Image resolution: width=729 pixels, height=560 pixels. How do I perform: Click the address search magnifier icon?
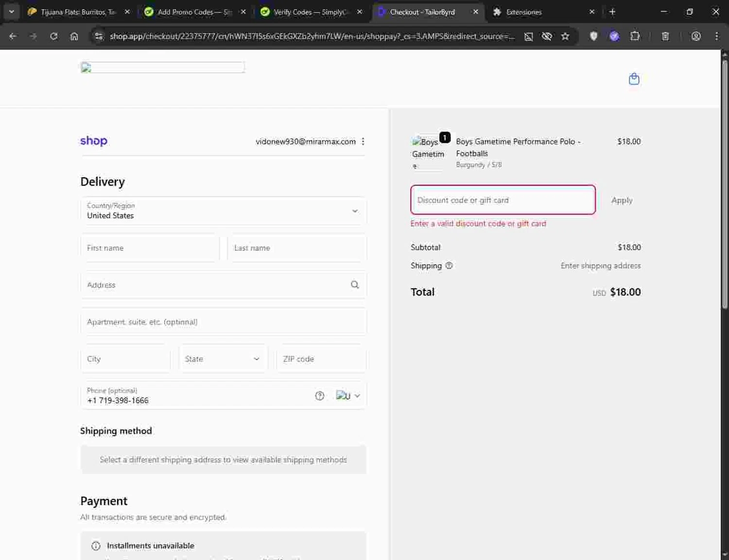click(355, 285)
